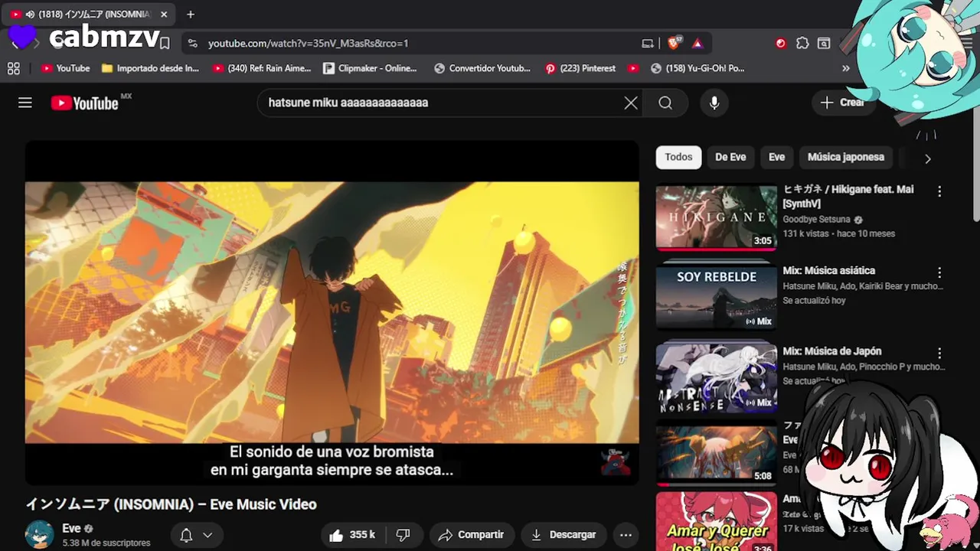
Task: Open the 'Importado desde In...' bookmark folder
Action: [x=150, y=68]
